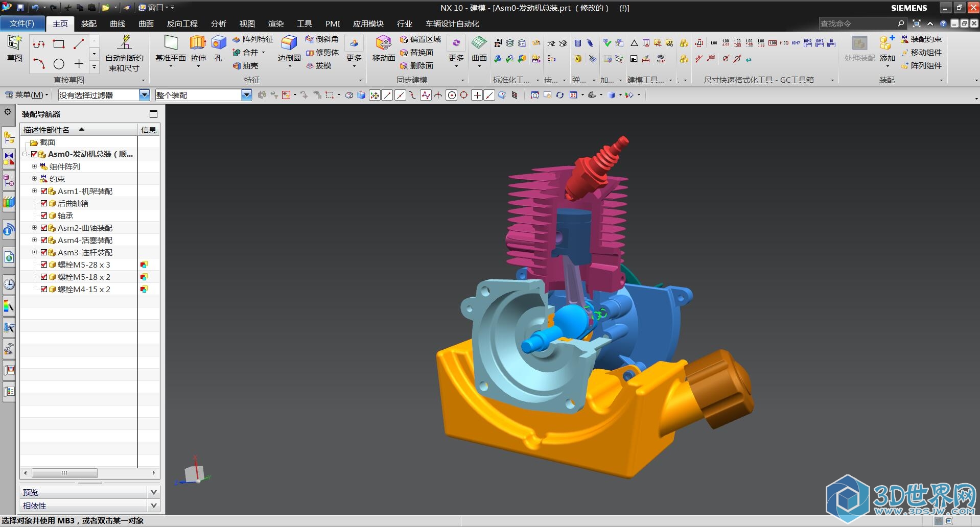Select the circle sketch tool

click(x=59, y=64)
